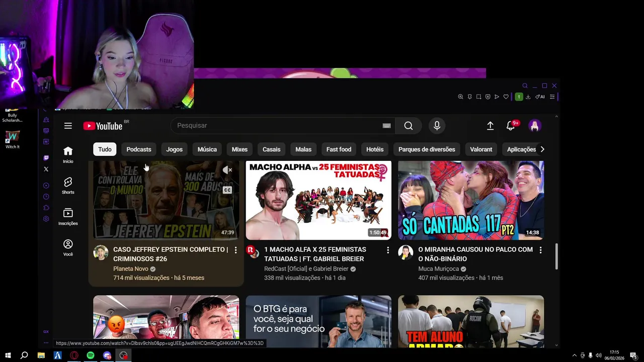This screenshot has height=362, width=644.
Task: Open the sidebar three-dots more options
Action: tap(46, 343)
